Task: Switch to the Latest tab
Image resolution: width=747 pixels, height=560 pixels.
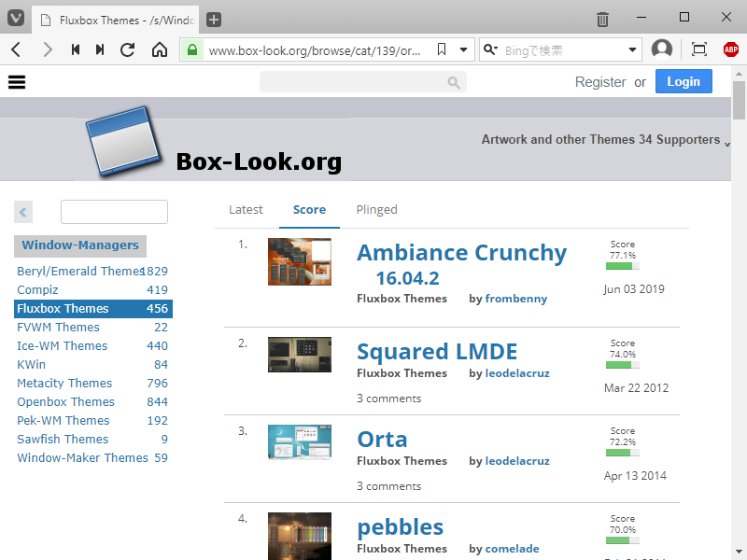Action: (x=246, y=209)
